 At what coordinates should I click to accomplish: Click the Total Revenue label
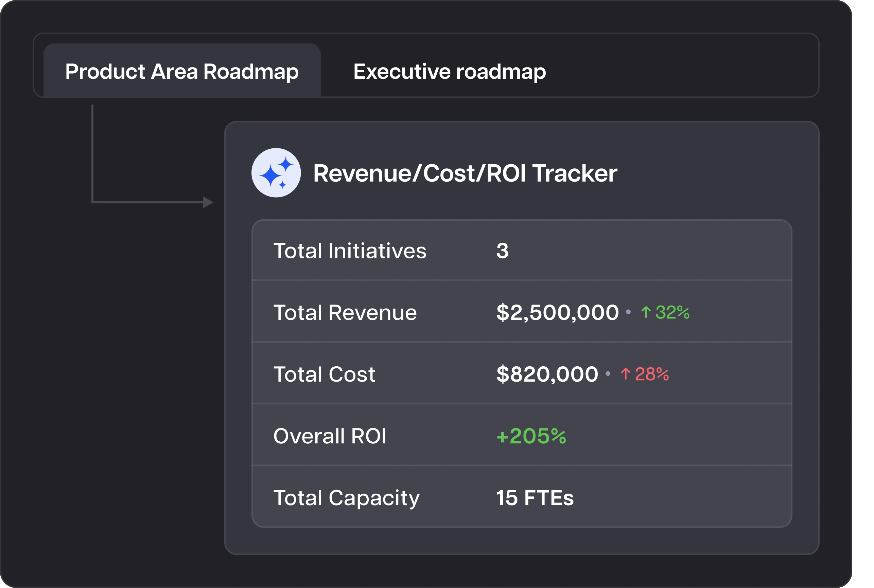pos(345,312)
